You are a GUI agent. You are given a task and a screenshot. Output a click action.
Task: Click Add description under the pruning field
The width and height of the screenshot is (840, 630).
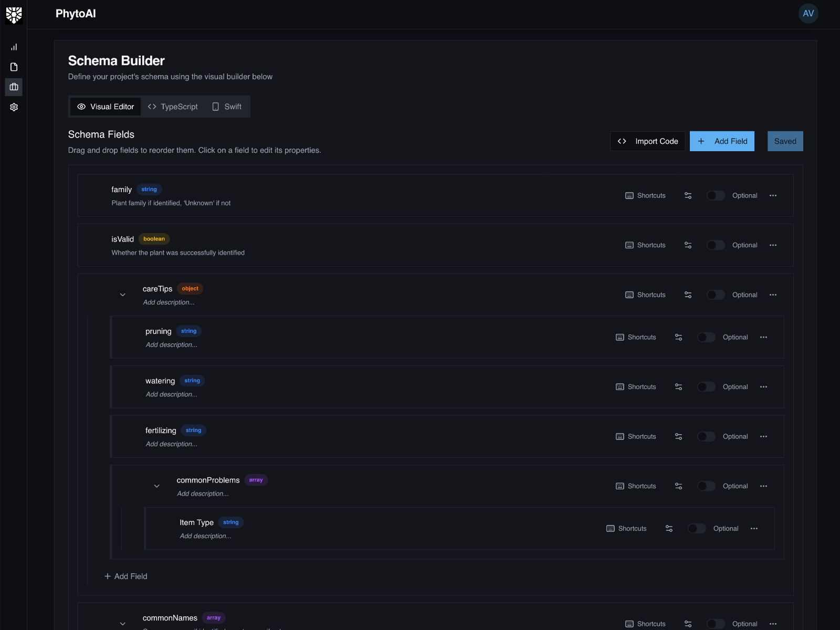coord(172,345)
